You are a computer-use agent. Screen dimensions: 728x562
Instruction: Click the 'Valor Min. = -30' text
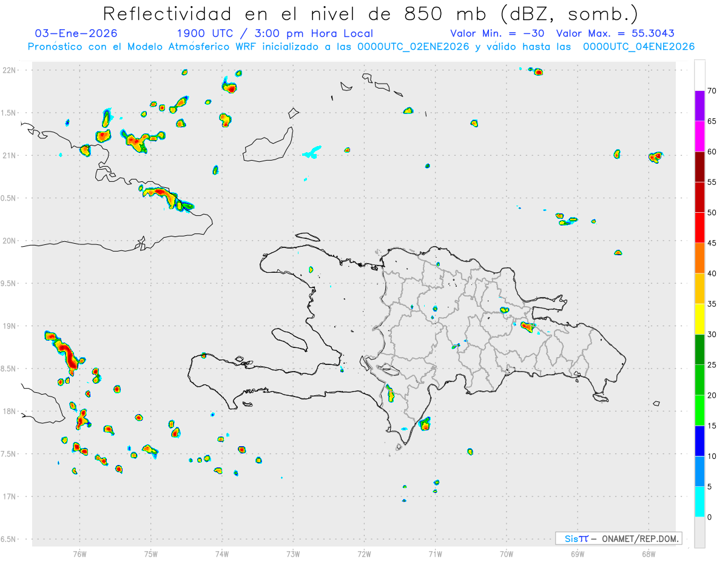pos(499,34)
